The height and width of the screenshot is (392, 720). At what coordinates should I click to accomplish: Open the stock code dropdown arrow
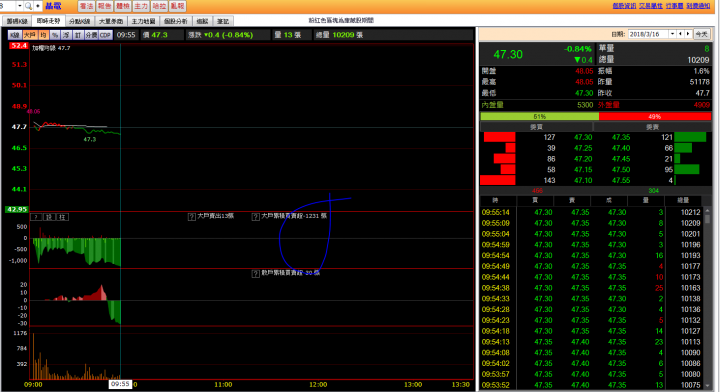coord(19,6)
